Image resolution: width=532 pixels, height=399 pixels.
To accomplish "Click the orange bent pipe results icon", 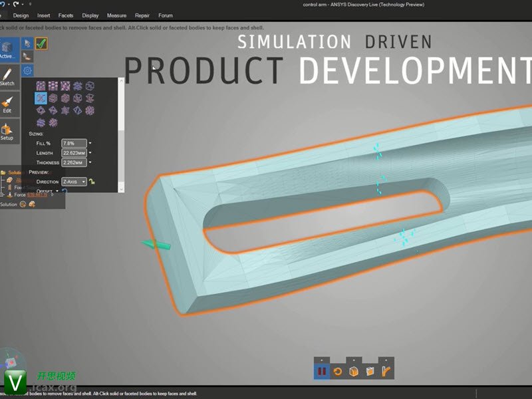I will coord(386,371).
